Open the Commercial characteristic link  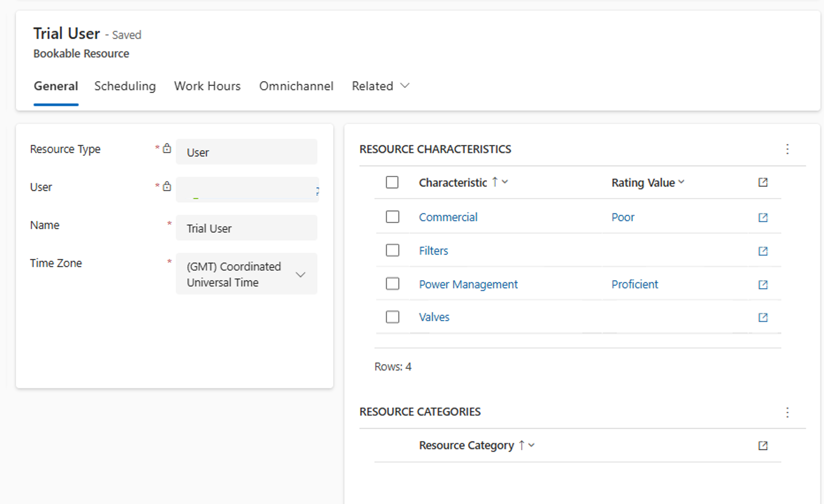coord(448,217)
